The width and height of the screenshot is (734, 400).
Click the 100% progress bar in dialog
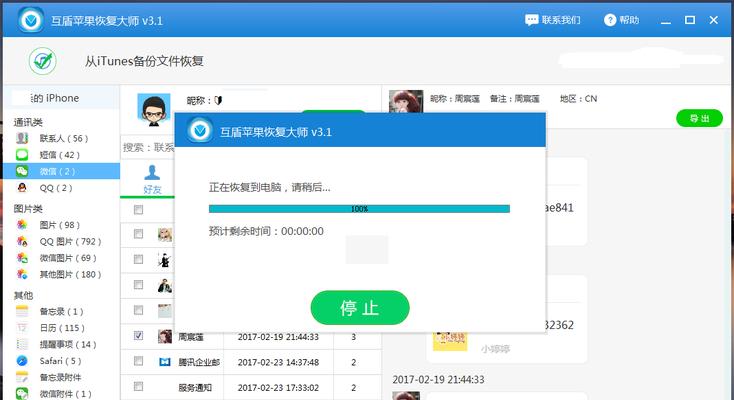[359, 209]
